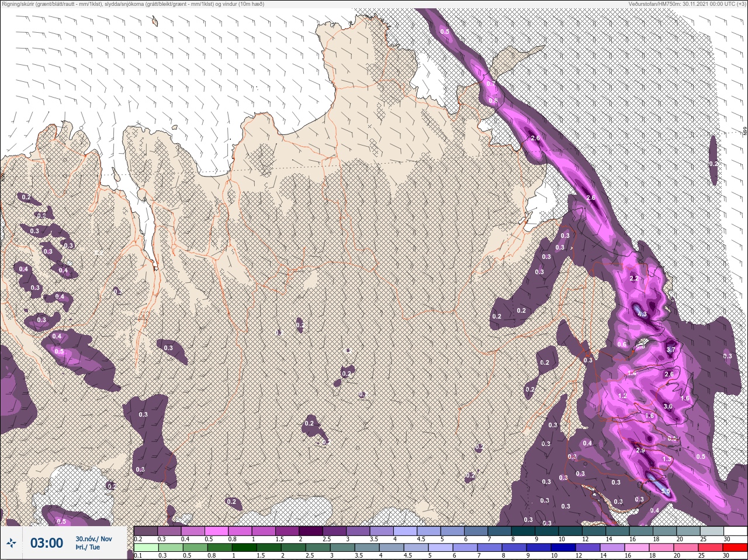
Task: Click the 3.7 precipitation value on map
Action: (x=671, y=350)
